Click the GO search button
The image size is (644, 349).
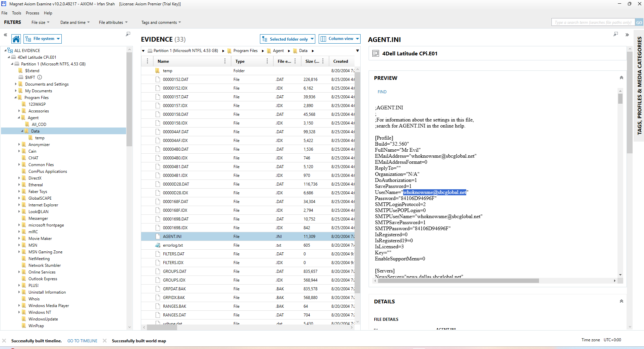(639, 22)
